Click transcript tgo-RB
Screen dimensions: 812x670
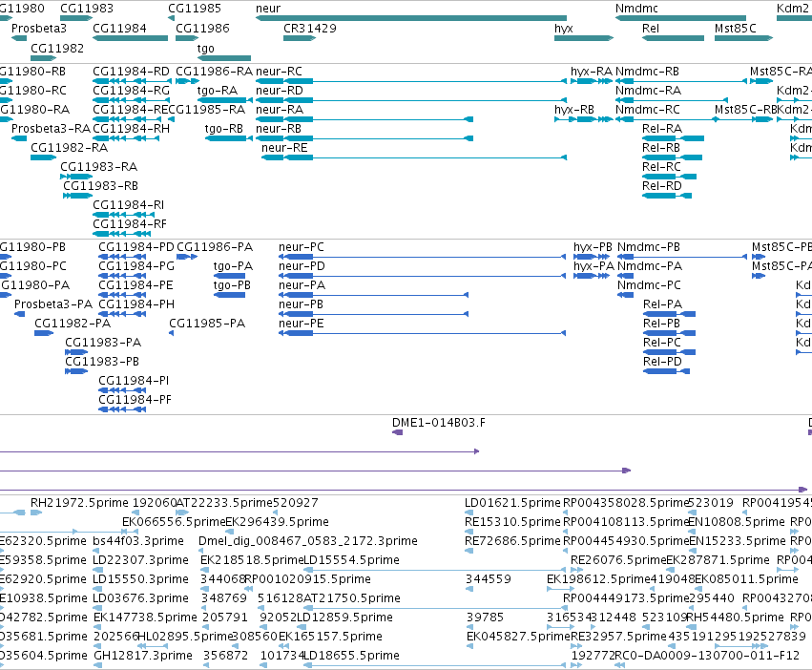pyautogui.click(x=223, y=129)
